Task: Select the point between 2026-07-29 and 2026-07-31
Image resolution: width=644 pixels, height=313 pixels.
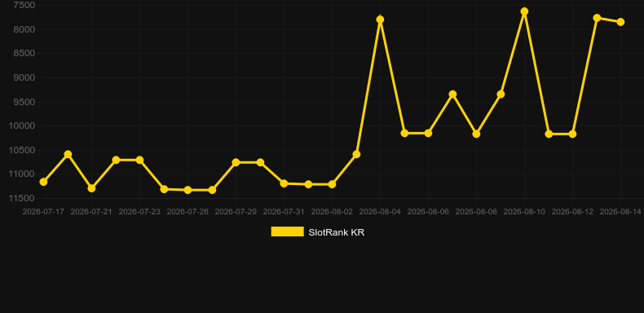Action: point(260,162)
